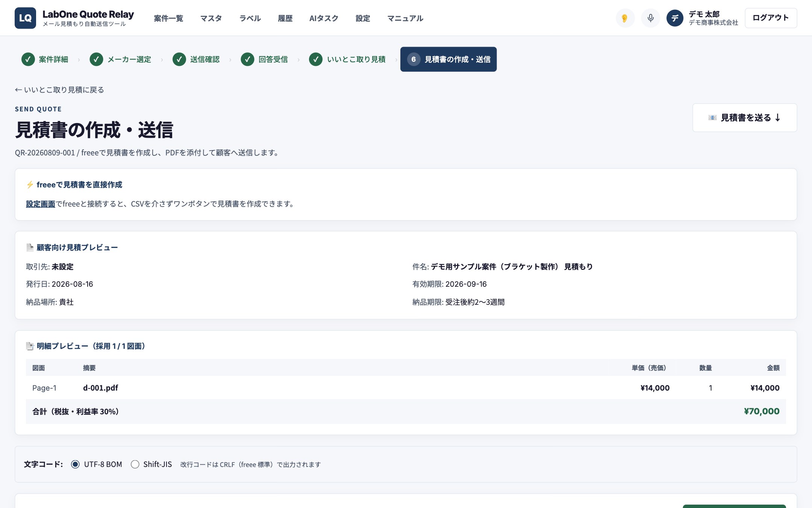Open the 履歴 menu
The image size is (812, 508).
[x=285, y=18]
